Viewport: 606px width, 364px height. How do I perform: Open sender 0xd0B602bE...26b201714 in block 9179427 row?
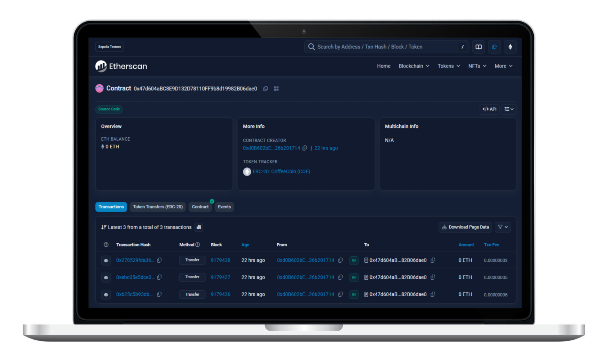305,277
